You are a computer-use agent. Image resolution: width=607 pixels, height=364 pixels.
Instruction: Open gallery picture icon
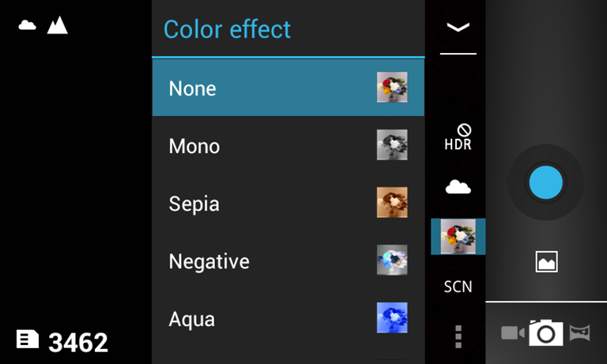pyautogui.click(x=546, y=261)
